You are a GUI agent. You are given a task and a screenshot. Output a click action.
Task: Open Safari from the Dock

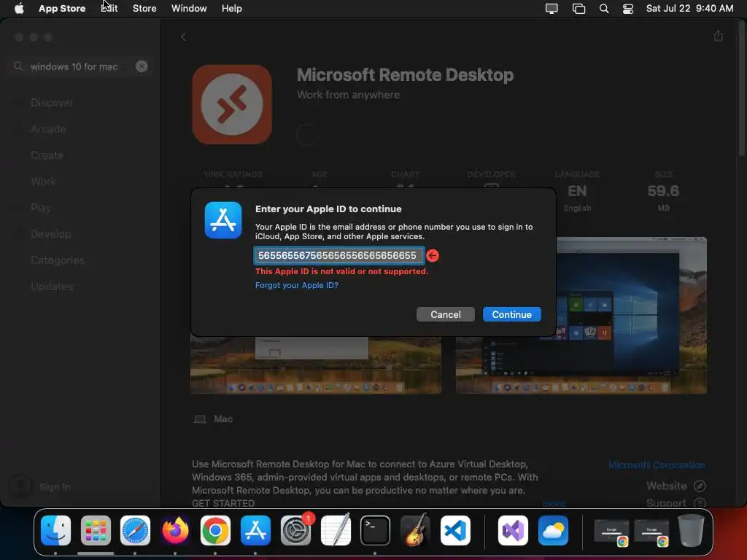(x=135, y=531)
